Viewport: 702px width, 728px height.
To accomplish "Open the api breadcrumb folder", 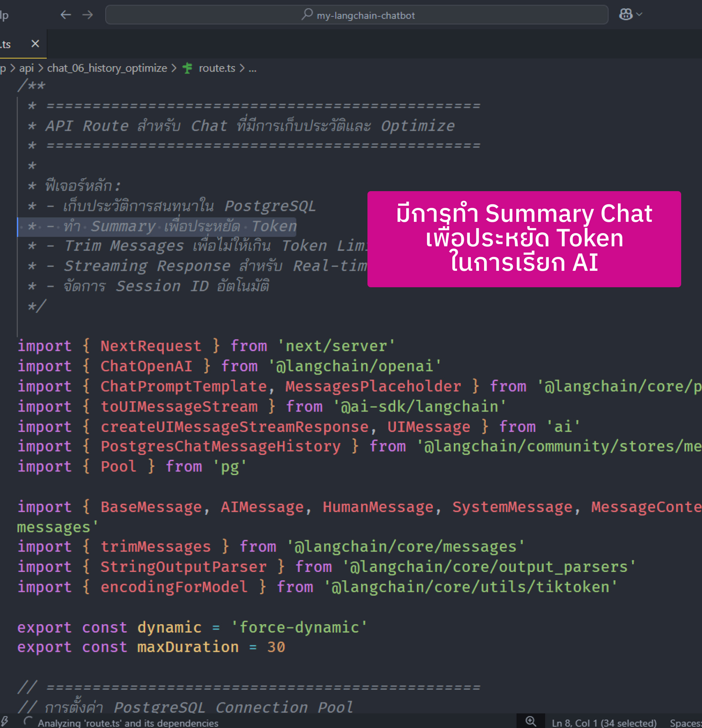I will tap(26, 68).
